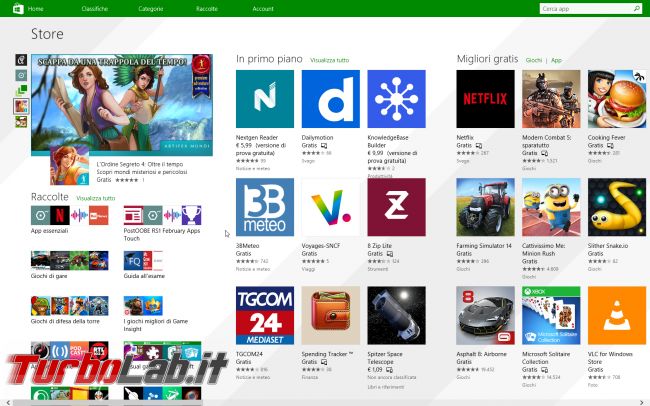Open I giochi migliori di Game Insight collection
This screenshot has width=650, height=406.
[x=156, y=314]
